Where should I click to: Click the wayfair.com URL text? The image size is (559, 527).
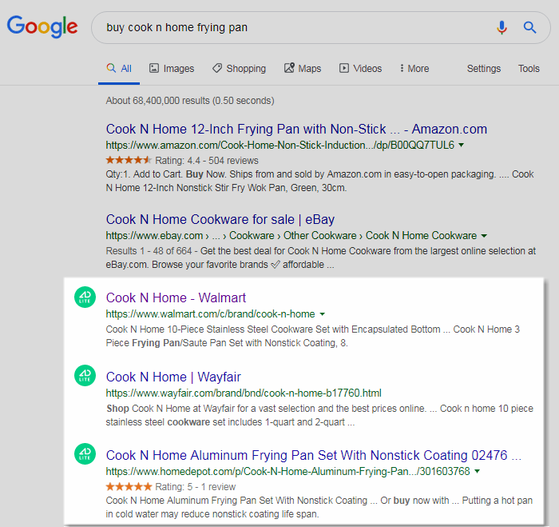[243, 393]
